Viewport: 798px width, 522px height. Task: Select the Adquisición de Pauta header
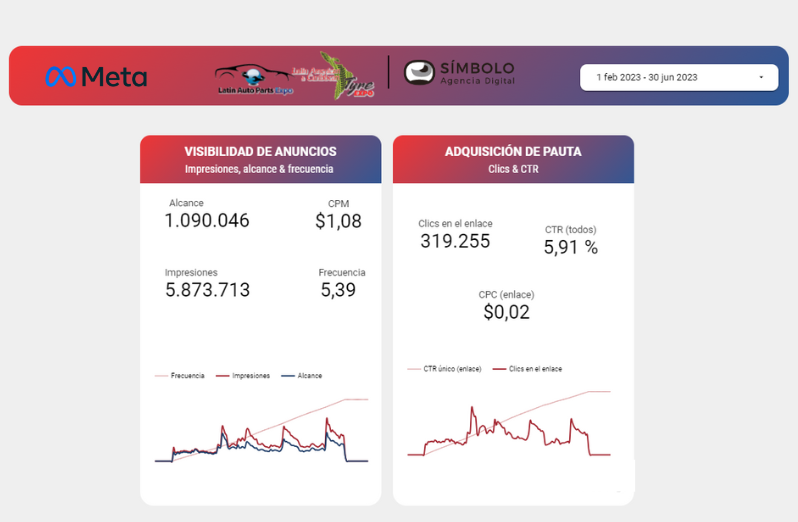[514, 159]
